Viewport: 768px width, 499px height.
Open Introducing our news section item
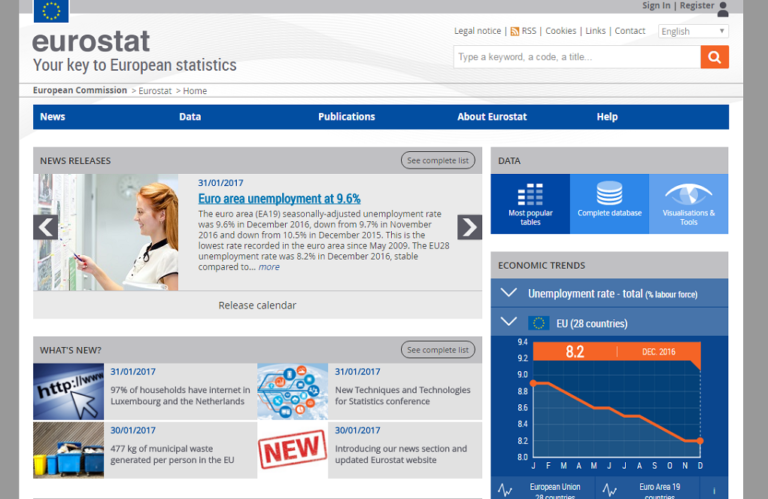[401, 454]
